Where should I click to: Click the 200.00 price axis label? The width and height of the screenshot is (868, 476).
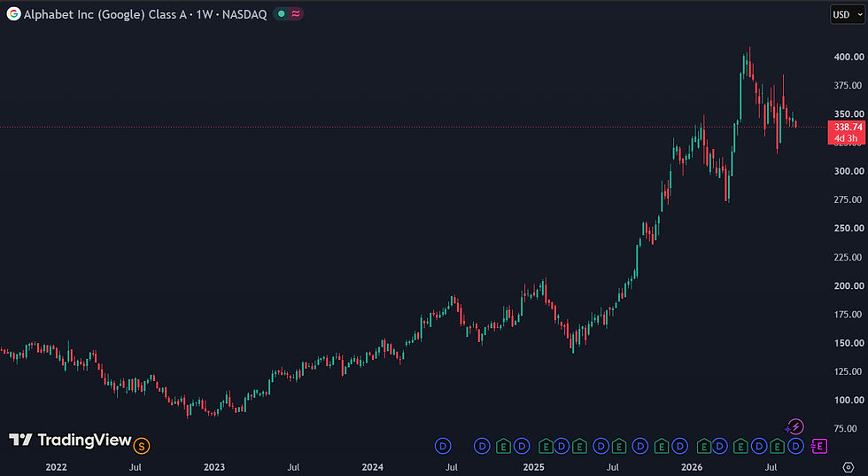pos(849,286)
